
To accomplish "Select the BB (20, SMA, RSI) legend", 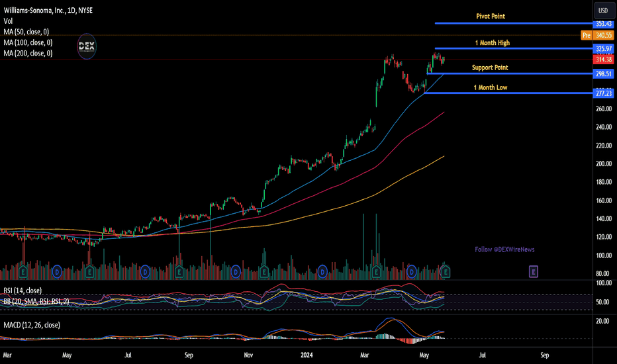I will (36, 301).
